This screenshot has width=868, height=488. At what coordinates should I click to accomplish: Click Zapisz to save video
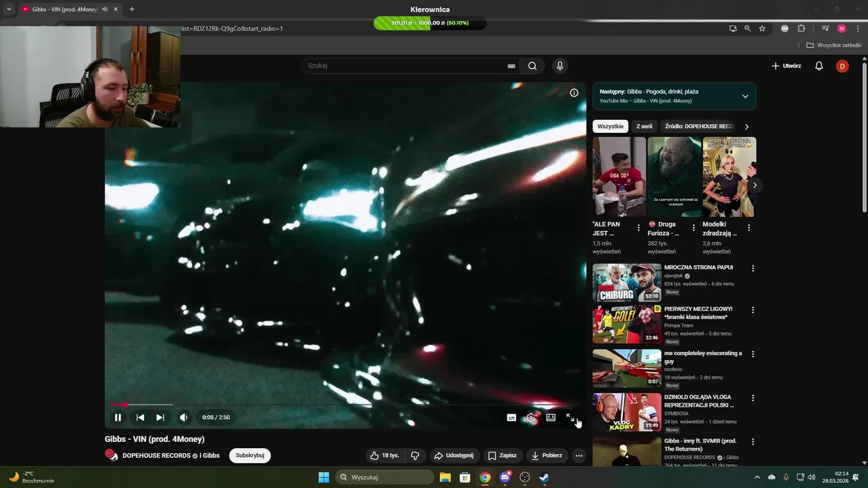[502, 455]
